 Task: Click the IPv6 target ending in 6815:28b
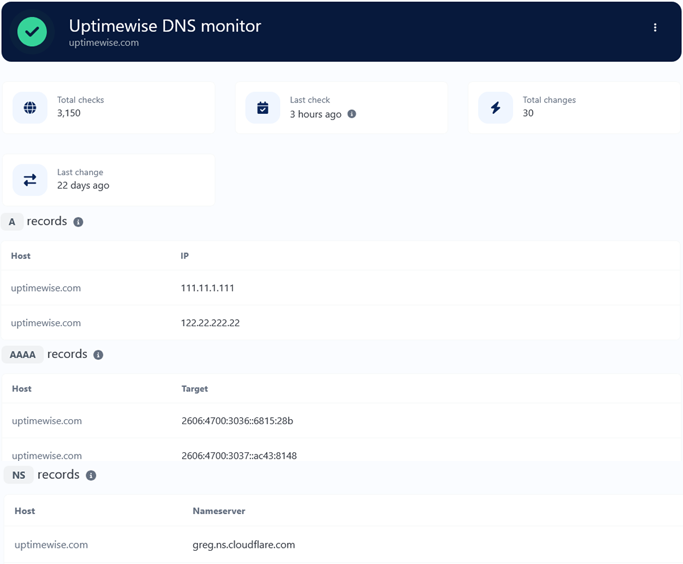(237, 421)
